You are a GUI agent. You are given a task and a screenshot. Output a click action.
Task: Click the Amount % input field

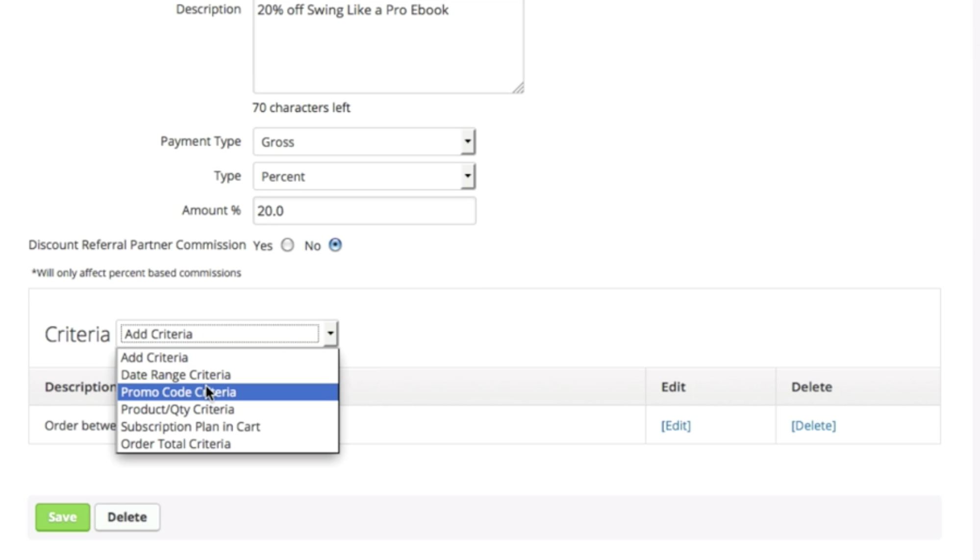click(x=365, y=210)
